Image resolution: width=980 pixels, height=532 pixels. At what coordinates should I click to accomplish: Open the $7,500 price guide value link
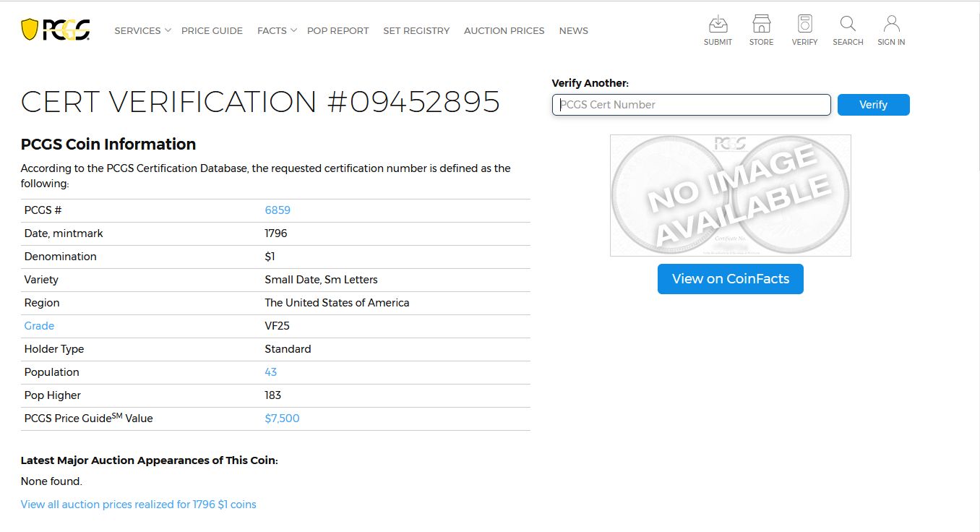click(x=282, y=419)
